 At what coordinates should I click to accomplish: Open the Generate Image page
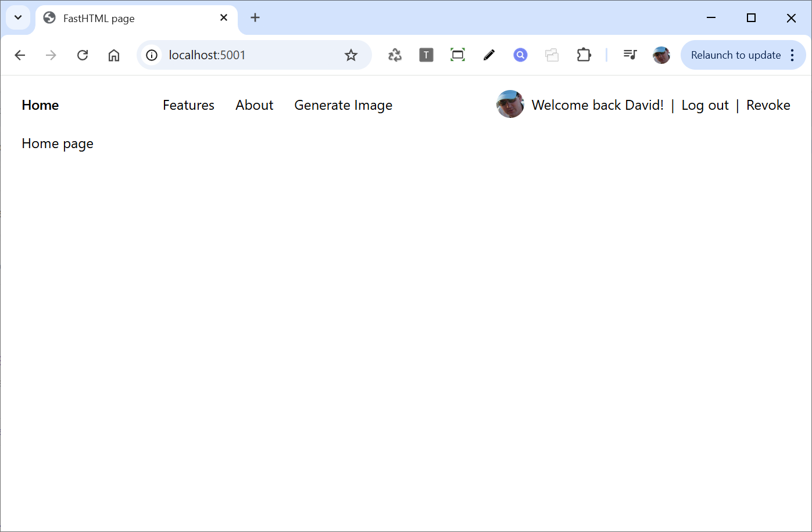[x=343, y=105]
